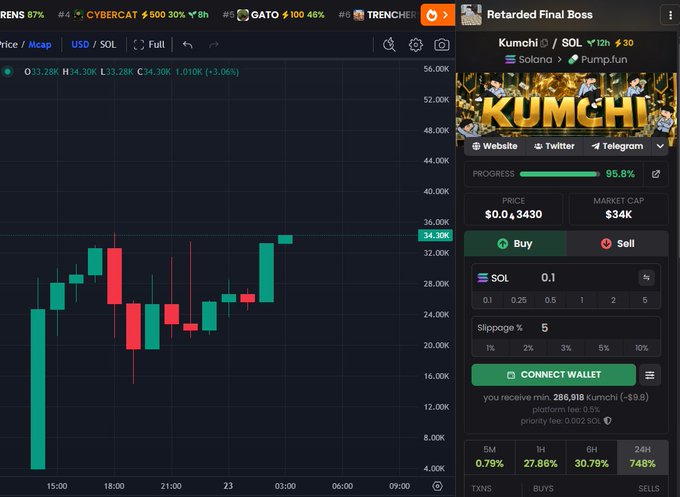Click the 12h token age badge
The width and height of the screenshot is (680, 497).
[598, 43]
